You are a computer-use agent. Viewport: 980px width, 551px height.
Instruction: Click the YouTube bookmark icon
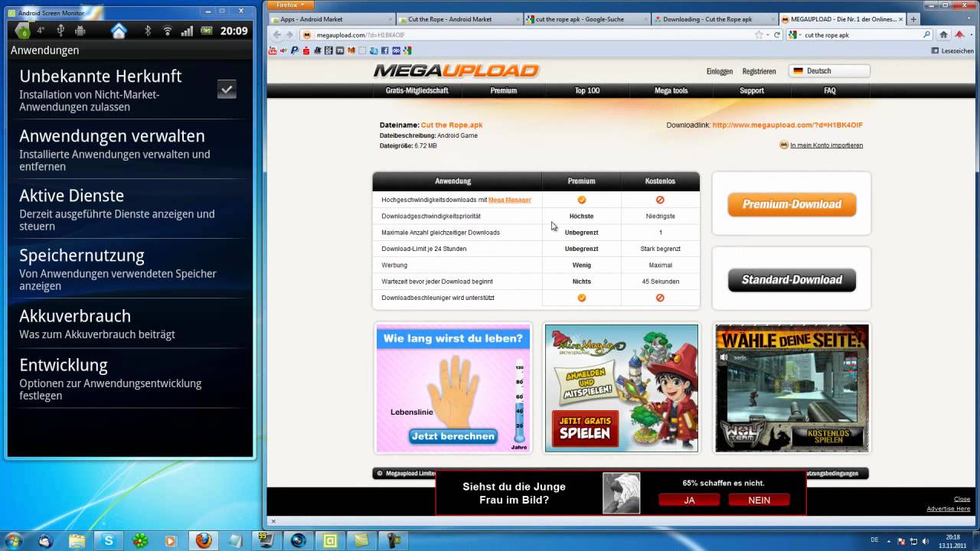(x=272, y=51)
